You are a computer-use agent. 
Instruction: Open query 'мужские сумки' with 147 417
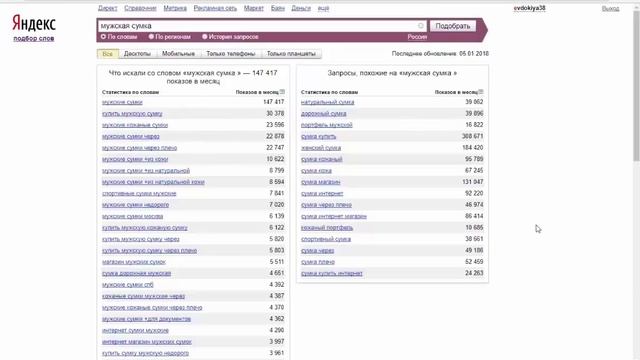pyautogui.click(x=122, y=102)
